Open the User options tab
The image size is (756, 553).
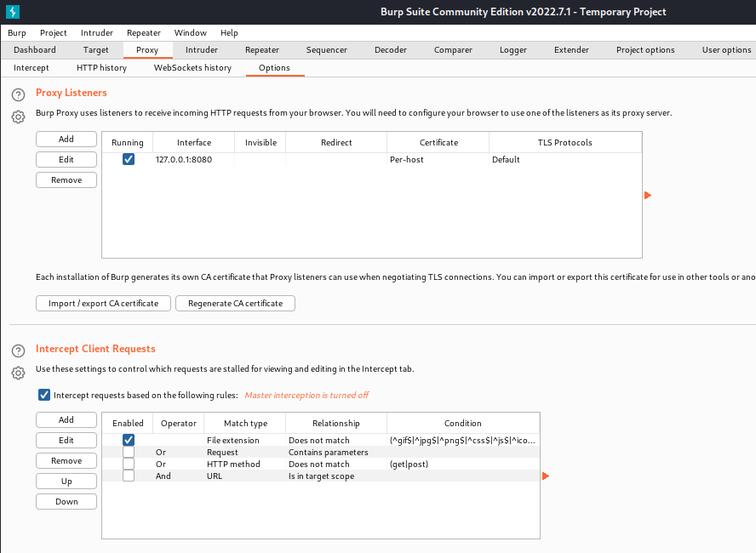(726, 49)
